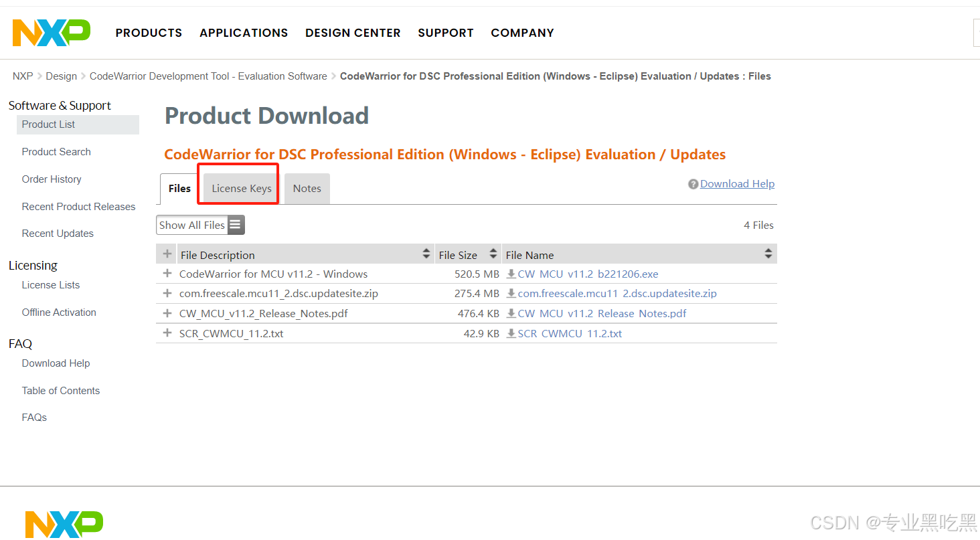The width and height of the screenshot is (980, 540).
Task: Open the PRODUCTS menu
Action: [149, 33]
